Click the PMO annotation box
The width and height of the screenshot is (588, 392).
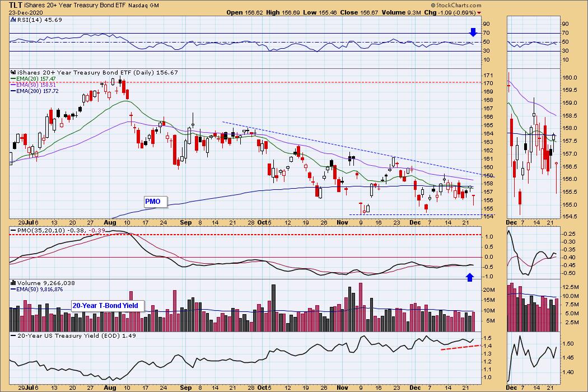click(156, 202)
